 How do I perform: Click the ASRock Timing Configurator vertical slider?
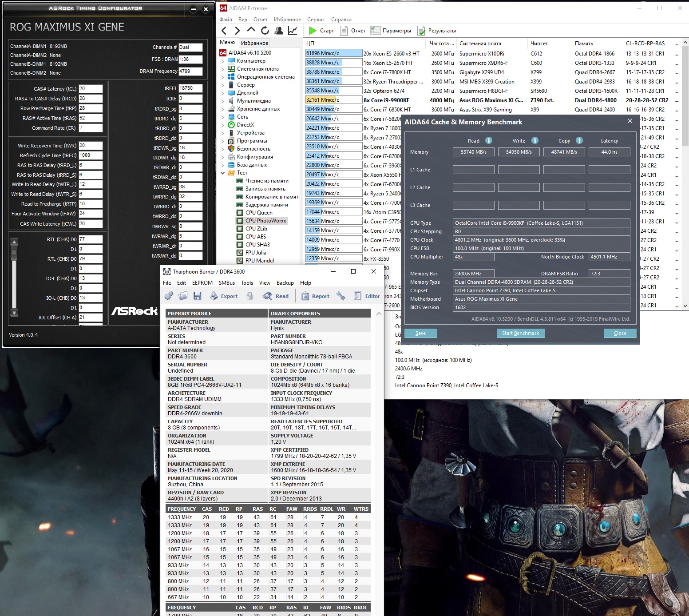(x=14, y=253)
